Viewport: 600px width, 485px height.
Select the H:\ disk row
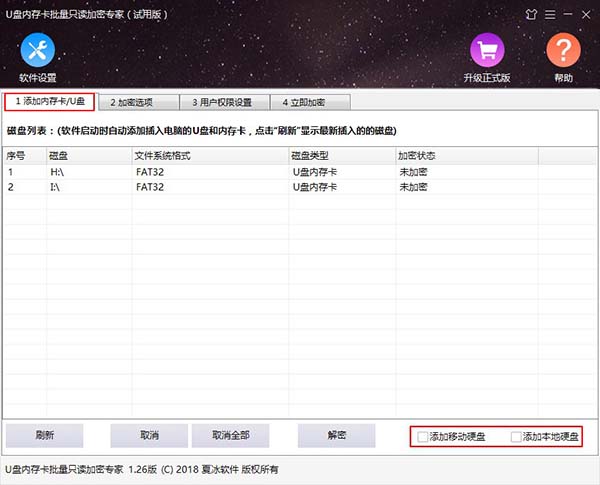[x=150, y=172]
